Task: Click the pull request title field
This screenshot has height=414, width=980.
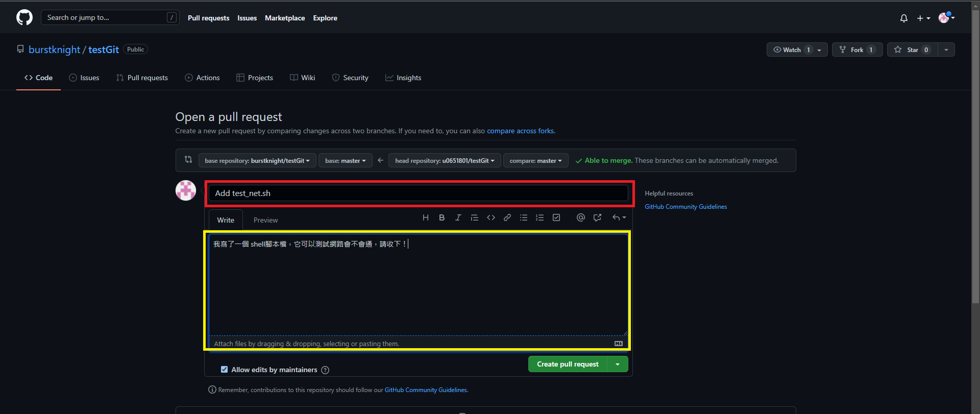Action: [419, 193]
